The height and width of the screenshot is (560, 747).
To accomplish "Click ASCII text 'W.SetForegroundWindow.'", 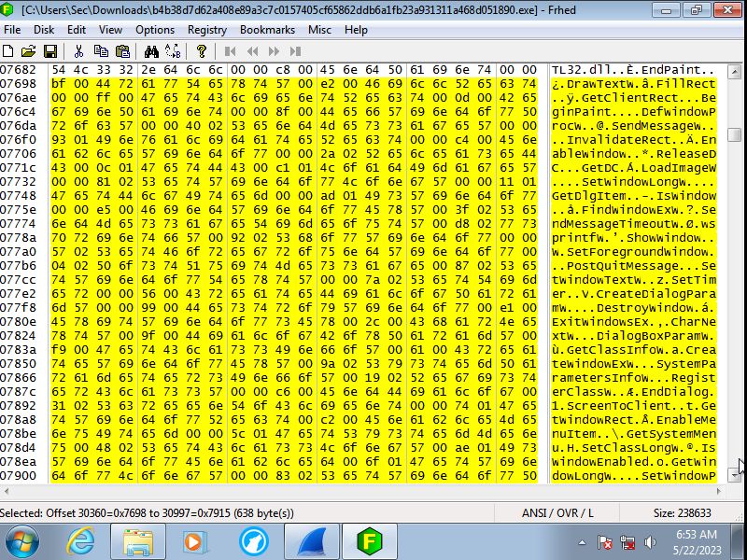I will [634, 252].
